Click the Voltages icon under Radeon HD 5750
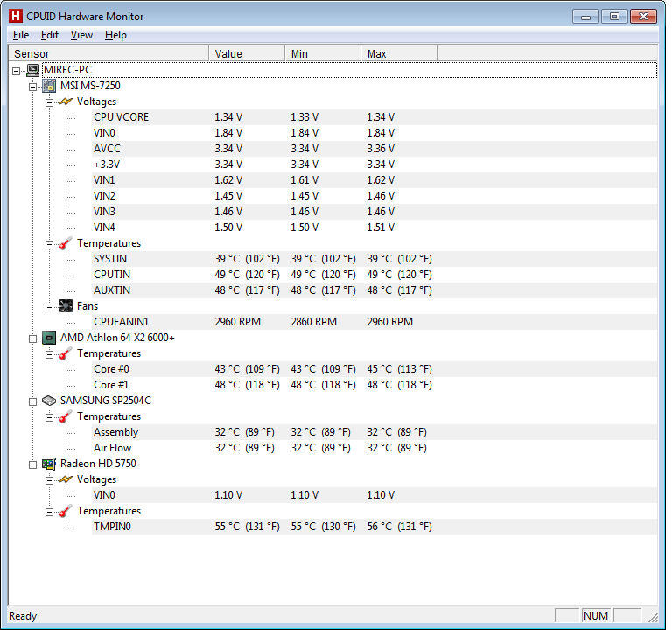The width and height of the screenshot is (672, 630). 65,479
